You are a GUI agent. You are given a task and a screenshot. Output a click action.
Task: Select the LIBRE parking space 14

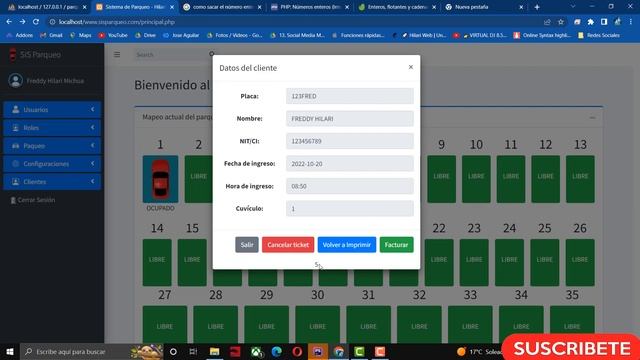[157, 262]
